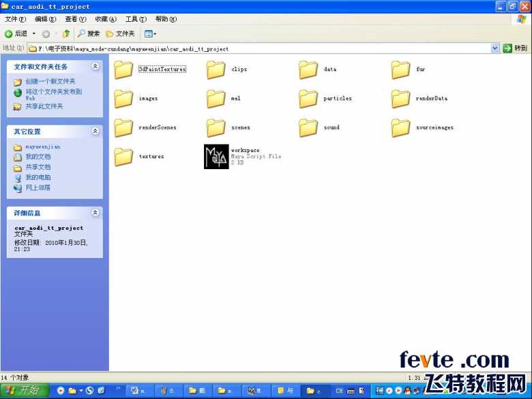Image resolution: width=532 pixels, height=399 pixels.
Task: Open the 帮助 menu
Action: coord(166,19)
